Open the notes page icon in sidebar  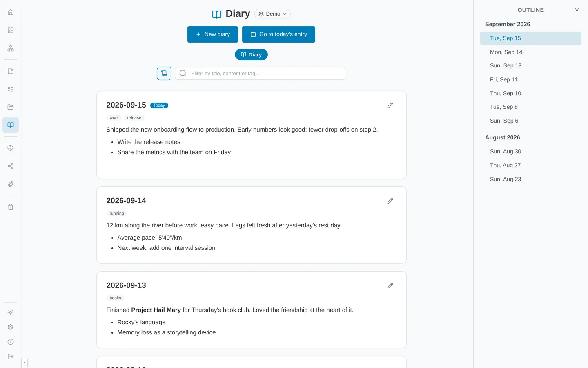(x=11, y=71)
